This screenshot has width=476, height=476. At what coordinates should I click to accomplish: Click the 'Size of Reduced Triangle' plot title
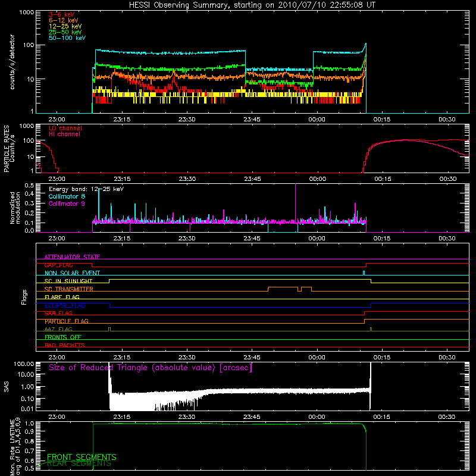pos(151,368)
